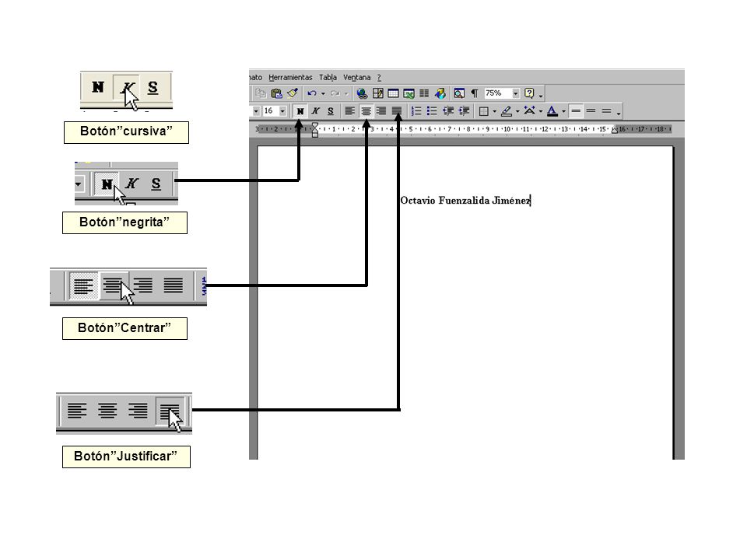The image size is (747, 560).
Task: Click the label Botón"Justificar"
Action: point(126,457)
